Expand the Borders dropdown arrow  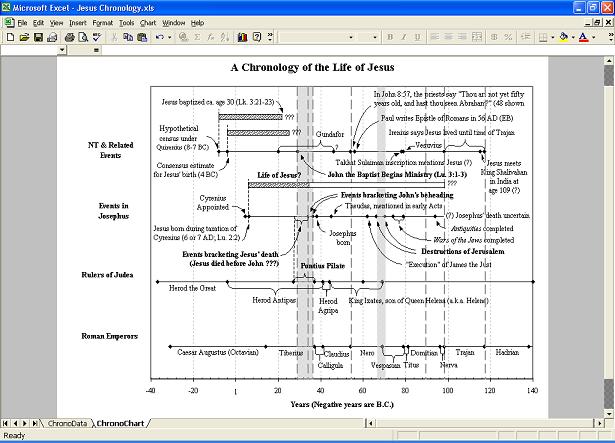point(553,37)
